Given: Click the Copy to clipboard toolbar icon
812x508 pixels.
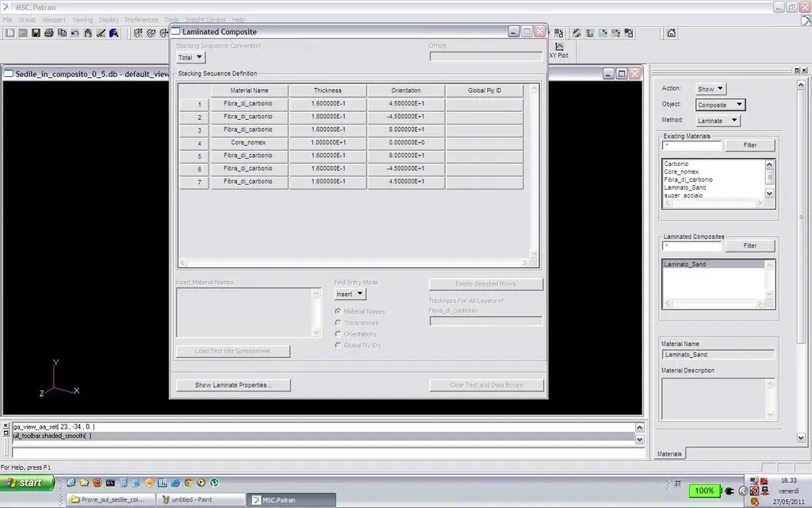Looking at the screenshot, I should [x=62, y=33].
